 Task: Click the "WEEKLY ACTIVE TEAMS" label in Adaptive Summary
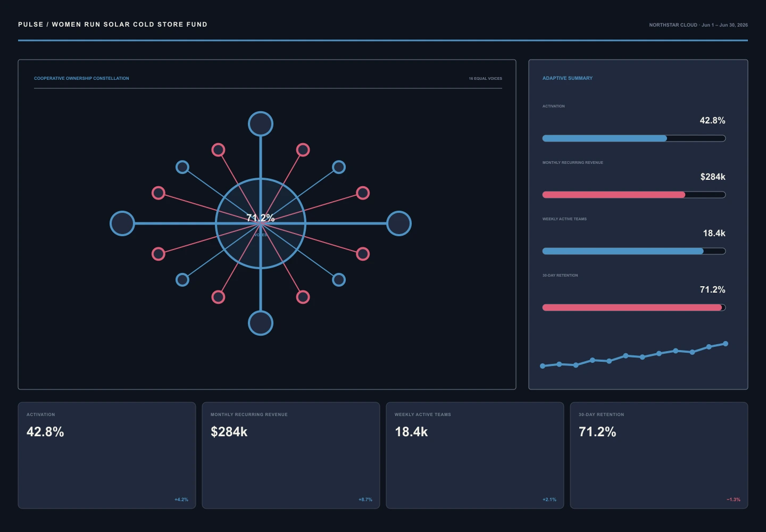coord(564,219)
